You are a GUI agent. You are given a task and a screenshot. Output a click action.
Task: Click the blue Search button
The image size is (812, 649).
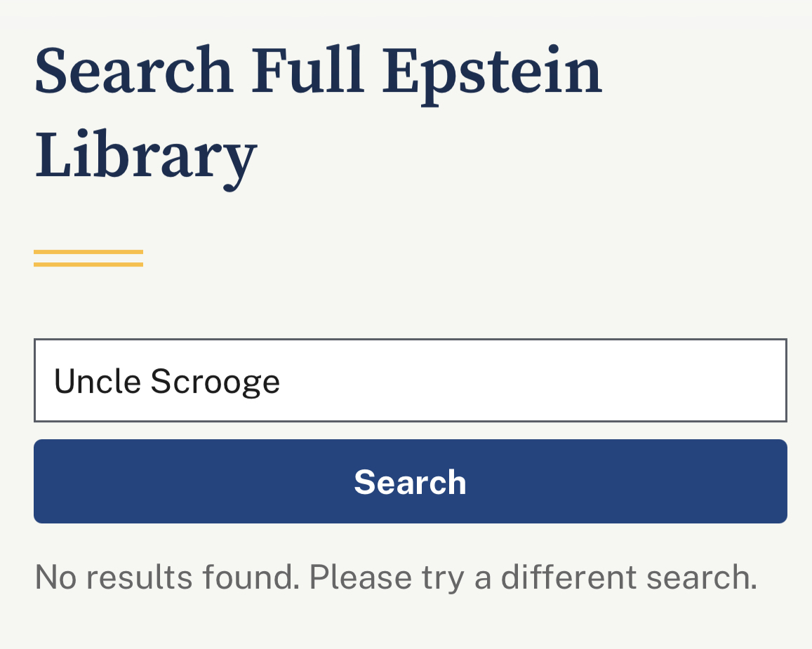coord(410,481)
